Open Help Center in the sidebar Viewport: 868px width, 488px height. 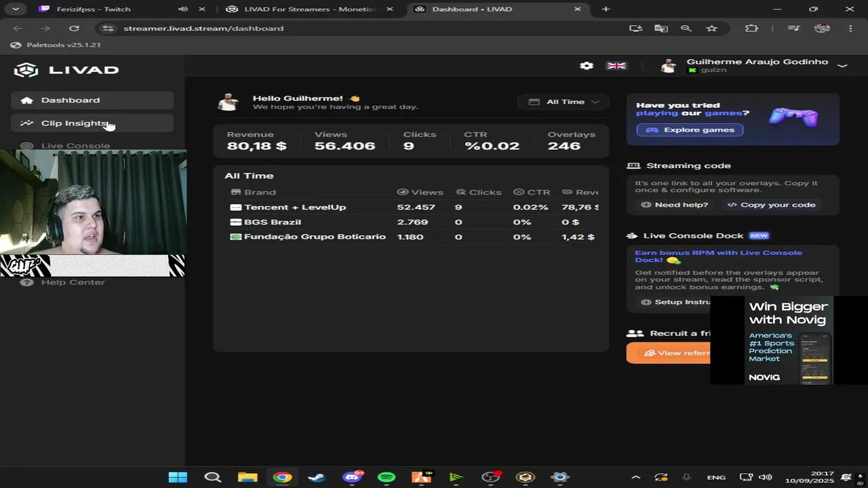(73, 282)
